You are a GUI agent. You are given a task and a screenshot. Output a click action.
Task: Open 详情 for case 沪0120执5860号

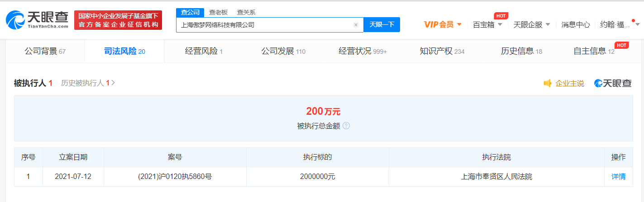pyautogui.click(x=618, y=177)
